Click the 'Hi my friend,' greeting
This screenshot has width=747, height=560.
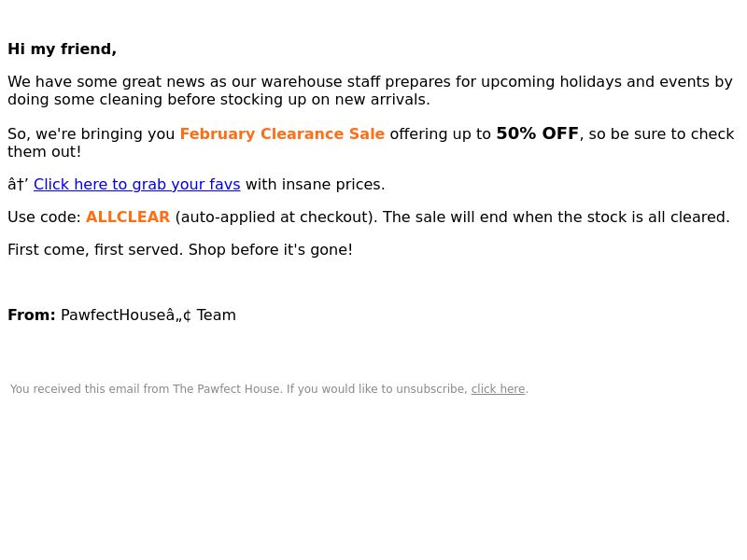point(62,49)
